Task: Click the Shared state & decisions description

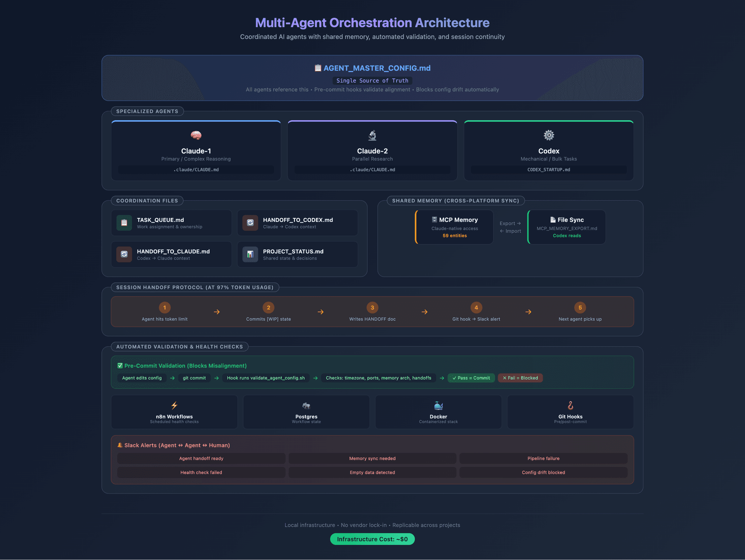Action: pos(290,258)
